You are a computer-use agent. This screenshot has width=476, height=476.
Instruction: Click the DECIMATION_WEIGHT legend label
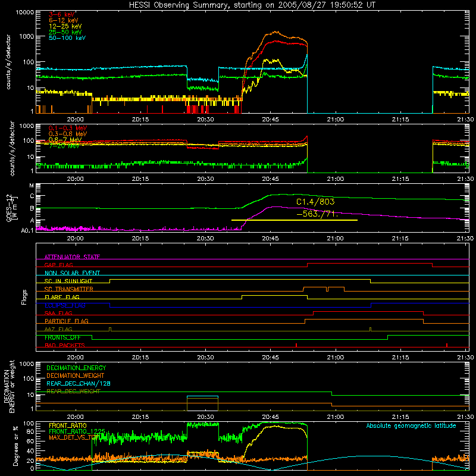click(x=76, y=375)
